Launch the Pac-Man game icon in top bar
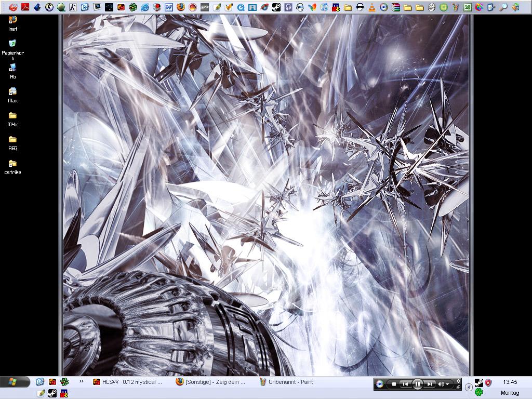 point(336,7)
